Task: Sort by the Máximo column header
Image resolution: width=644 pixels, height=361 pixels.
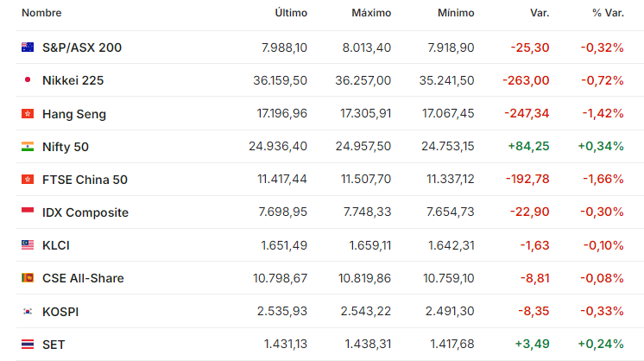Action: [371, 13]
